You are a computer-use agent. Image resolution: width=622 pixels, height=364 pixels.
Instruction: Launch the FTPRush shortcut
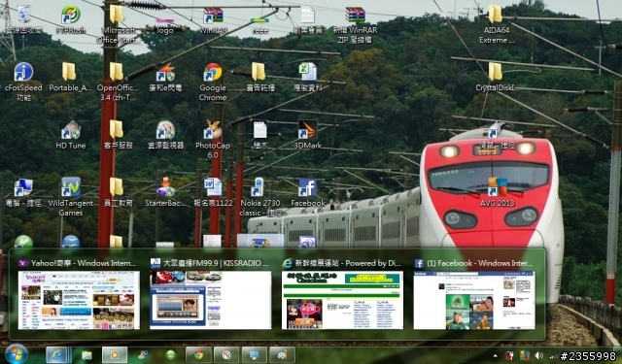point(71,15)
